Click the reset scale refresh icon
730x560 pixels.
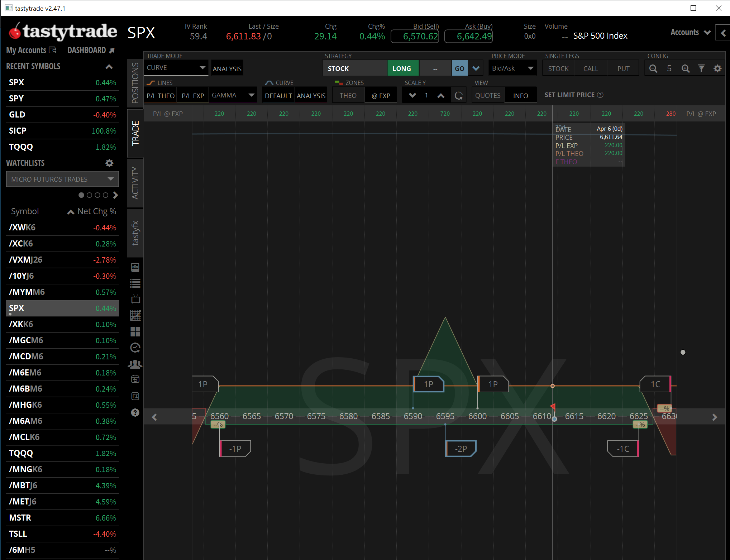tap(458, 96)
